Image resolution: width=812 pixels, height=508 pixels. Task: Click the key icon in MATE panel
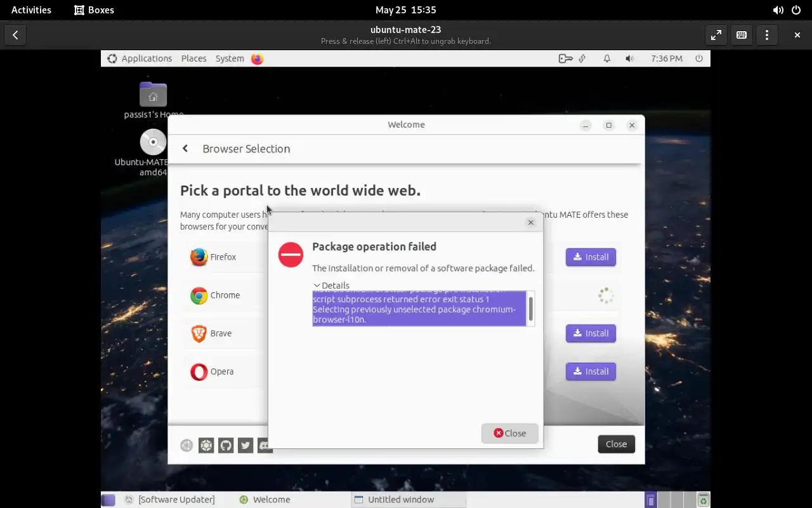pos(565,58)
